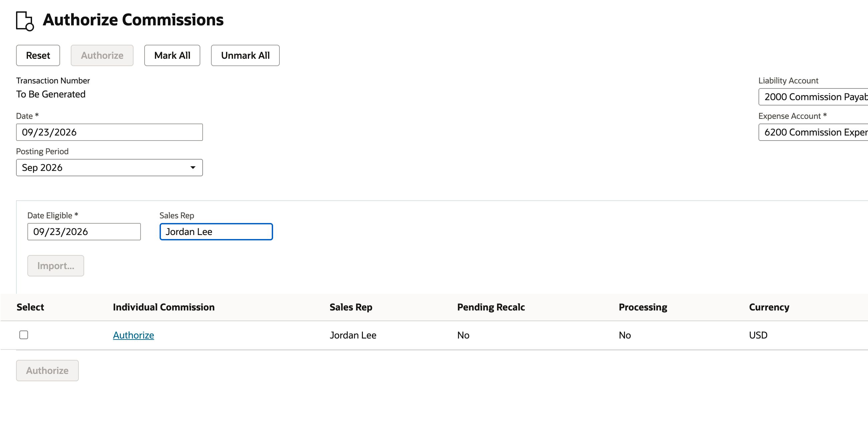Click the Sales Rep filter field
868x434 pixels.
point(216,231)
